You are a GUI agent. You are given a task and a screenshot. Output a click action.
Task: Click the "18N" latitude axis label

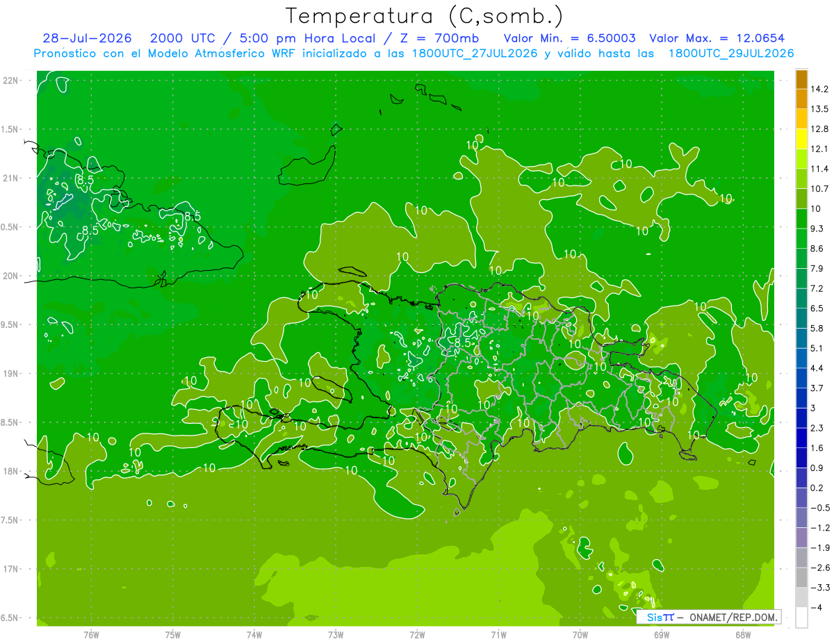(x=10, y=472)
